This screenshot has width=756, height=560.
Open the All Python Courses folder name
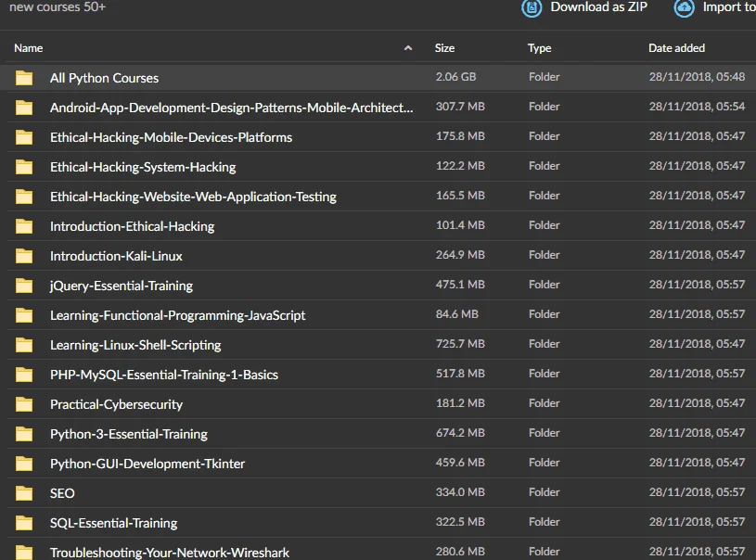pyautogui.click(x=104, y=78)
